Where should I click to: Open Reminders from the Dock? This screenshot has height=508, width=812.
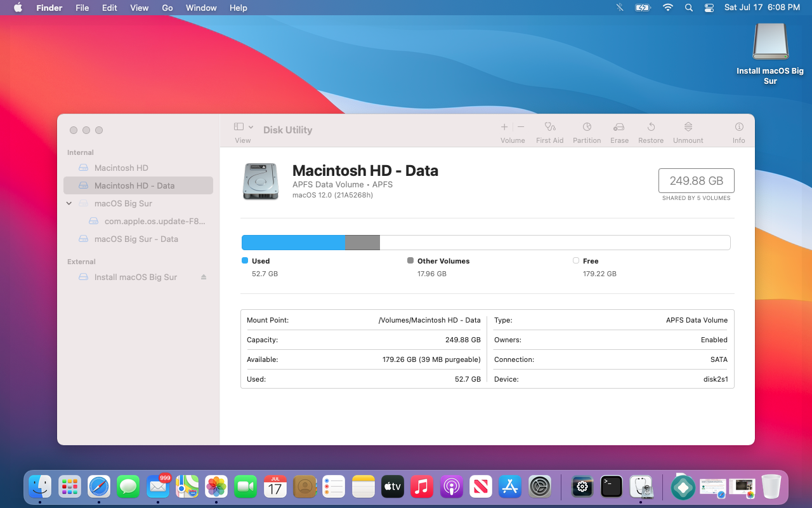[334, 487]
